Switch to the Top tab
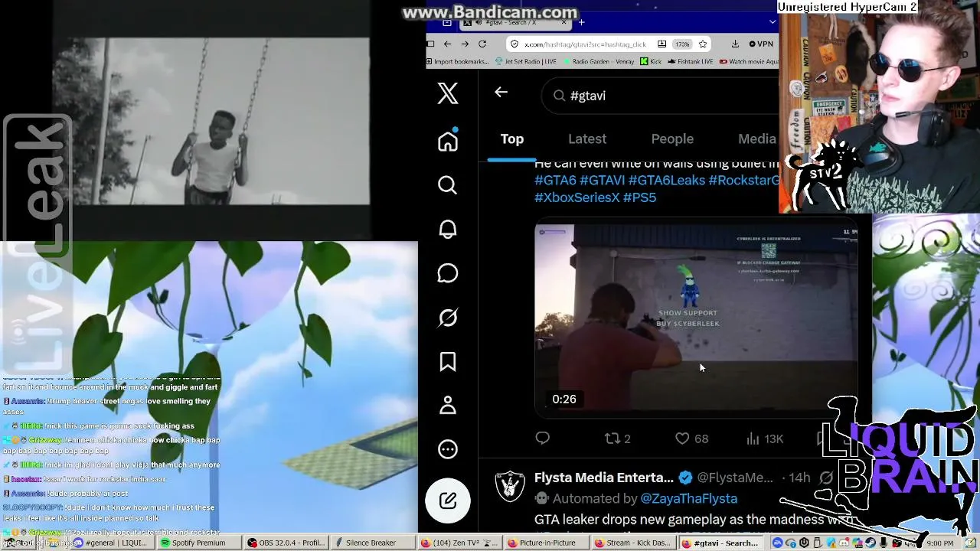 (x=512, y=139)
